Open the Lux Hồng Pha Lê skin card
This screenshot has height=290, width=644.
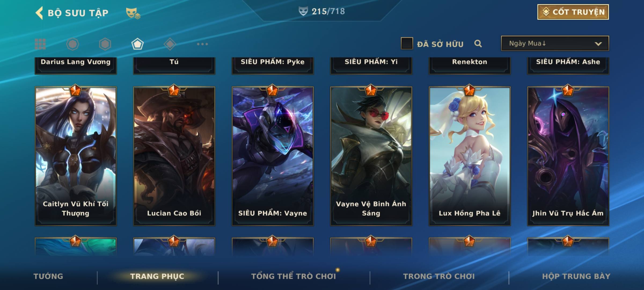[470, 156]
